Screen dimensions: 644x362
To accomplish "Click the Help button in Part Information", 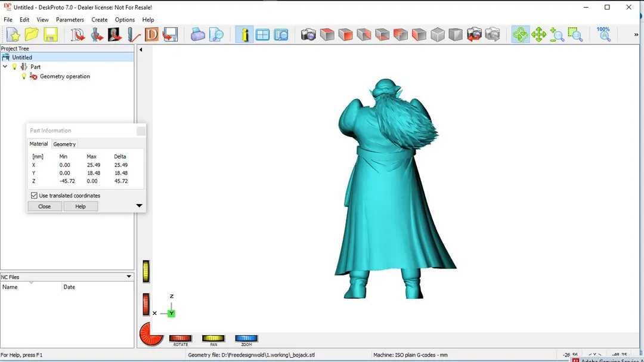I will pos(80,206).
